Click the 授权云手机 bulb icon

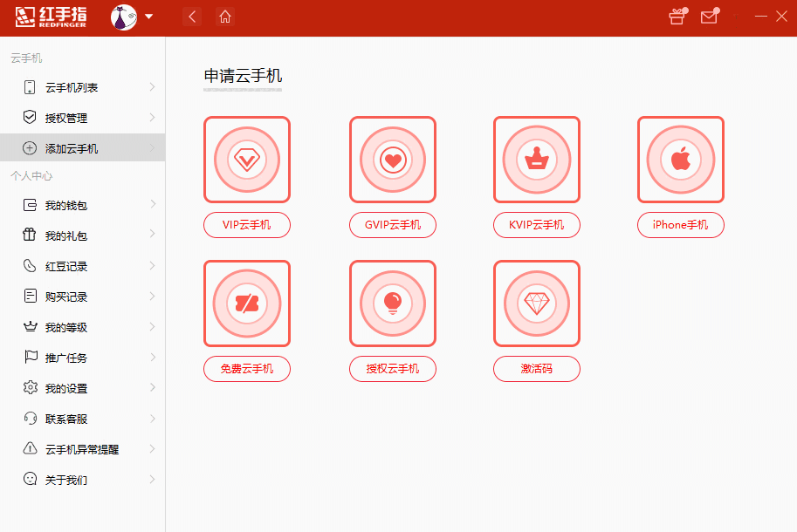pyautogui.click(x=392, y=304)
